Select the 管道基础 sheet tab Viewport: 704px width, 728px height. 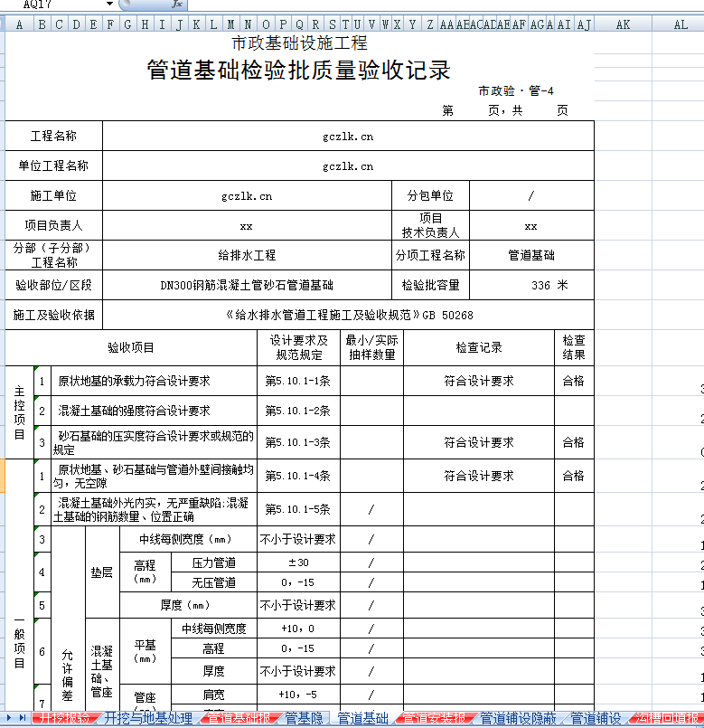pyautogui.click(x=362, y=718)
